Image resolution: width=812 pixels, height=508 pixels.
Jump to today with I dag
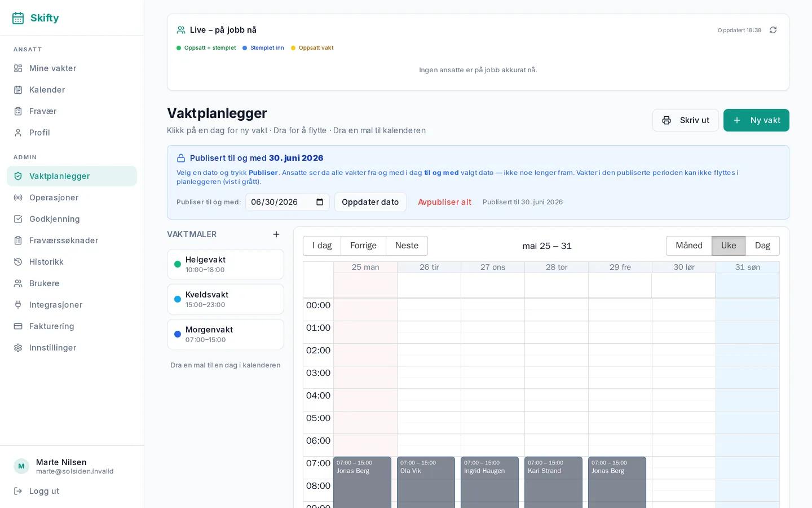[322, 246]
